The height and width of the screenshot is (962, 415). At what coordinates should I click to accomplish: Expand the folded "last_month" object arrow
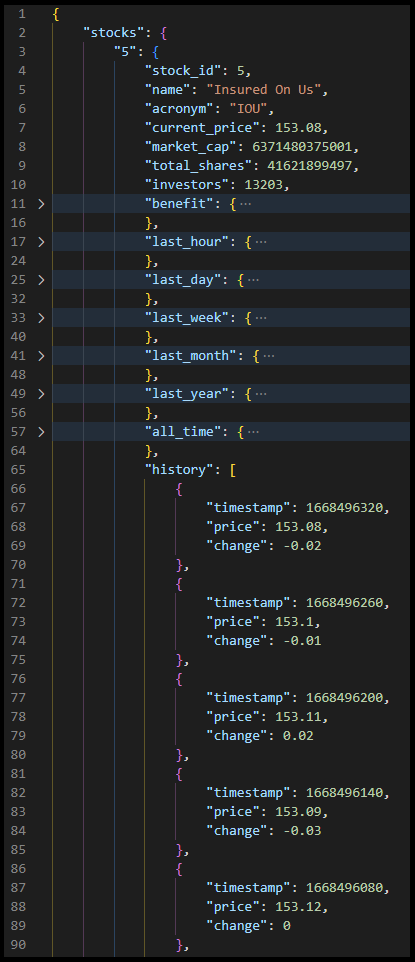point(41,356)
